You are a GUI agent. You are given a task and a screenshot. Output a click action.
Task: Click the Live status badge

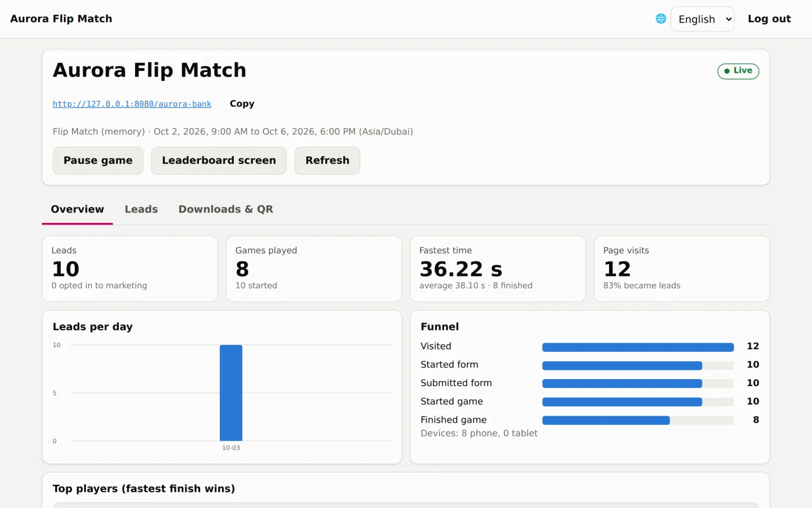tap(738, 71)
